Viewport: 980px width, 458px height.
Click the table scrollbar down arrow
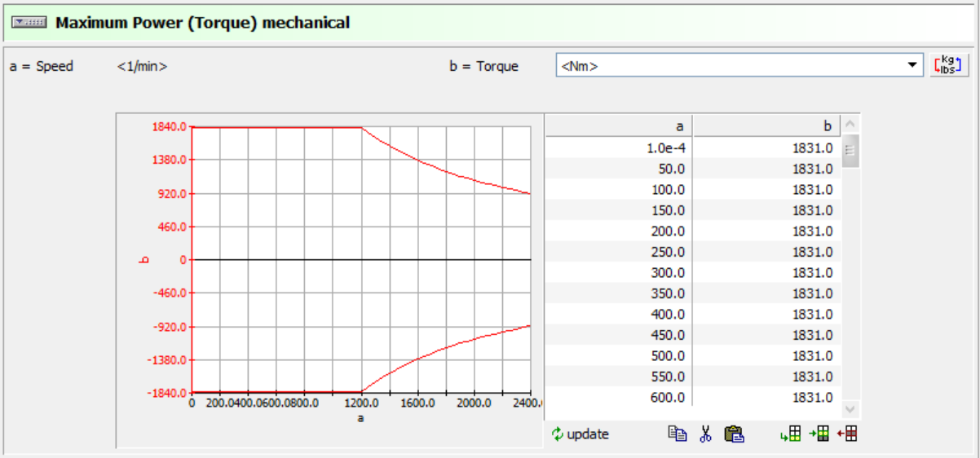[850, 408]
